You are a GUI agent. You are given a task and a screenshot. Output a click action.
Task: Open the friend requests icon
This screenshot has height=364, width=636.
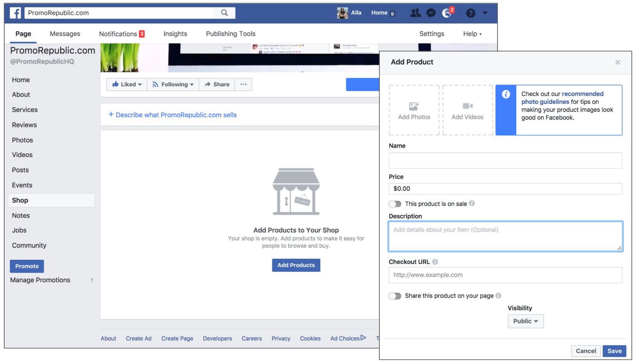click(415, 13)
